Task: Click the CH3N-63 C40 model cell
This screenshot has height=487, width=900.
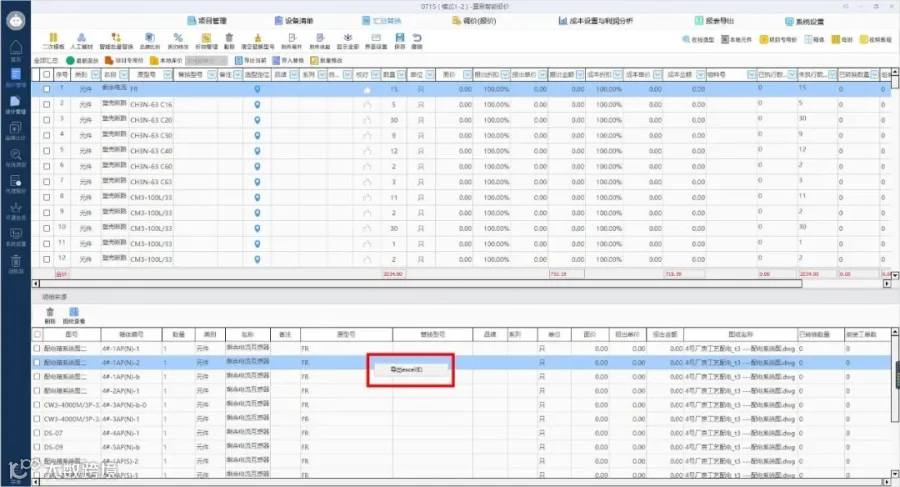Action: (151, 151)
